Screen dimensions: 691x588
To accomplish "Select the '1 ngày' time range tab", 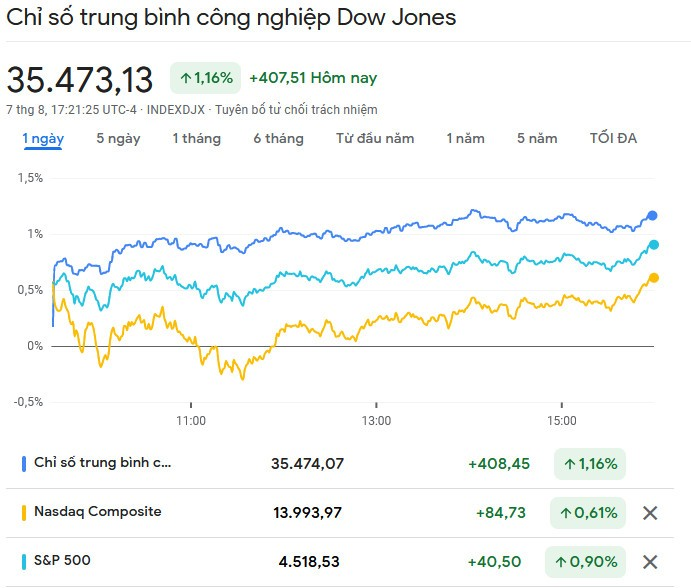I will click(x=43, y=139).
